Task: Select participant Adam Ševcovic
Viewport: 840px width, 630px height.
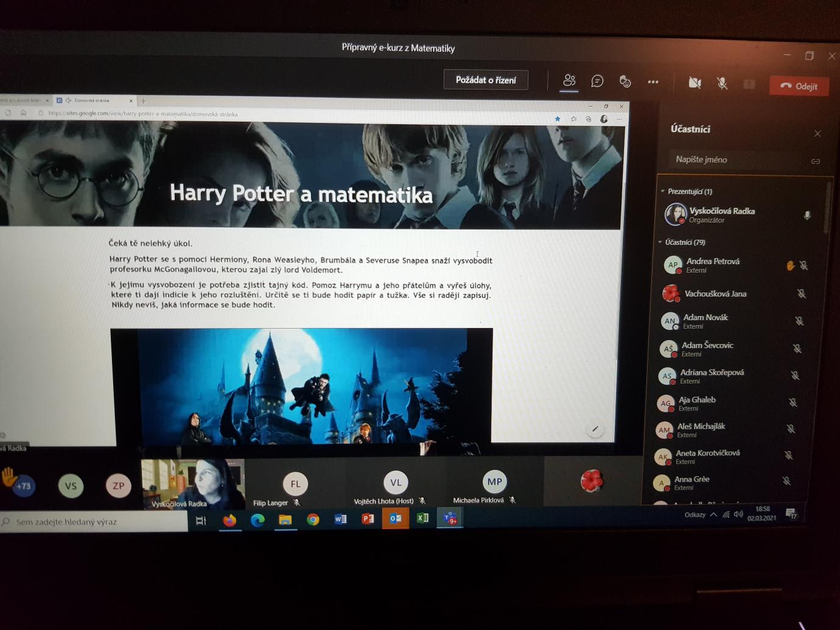Action: [x=730, y=349]
